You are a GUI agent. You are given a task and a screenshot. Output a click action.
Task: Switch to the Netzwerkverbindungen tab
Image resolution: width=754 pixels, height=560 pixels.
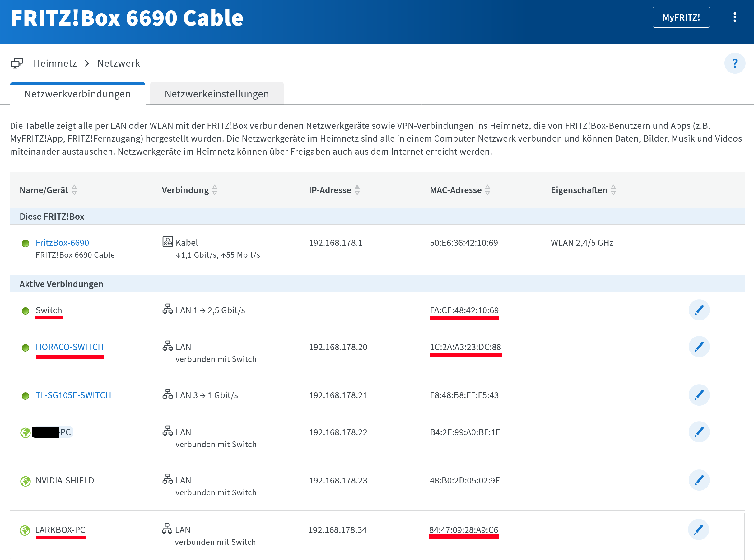77,94
